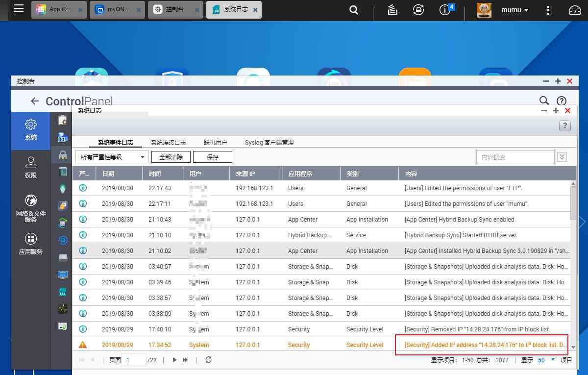Go to the next log page
The height and width of the screenshot is (375, 588).
tap(174, 360)
